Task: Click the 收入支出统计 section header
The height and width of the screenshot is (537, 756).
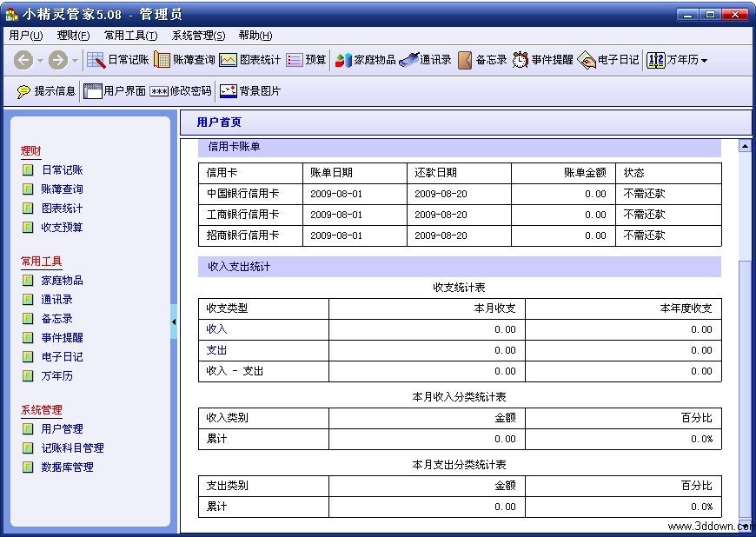Action: (x=460, y=267)
